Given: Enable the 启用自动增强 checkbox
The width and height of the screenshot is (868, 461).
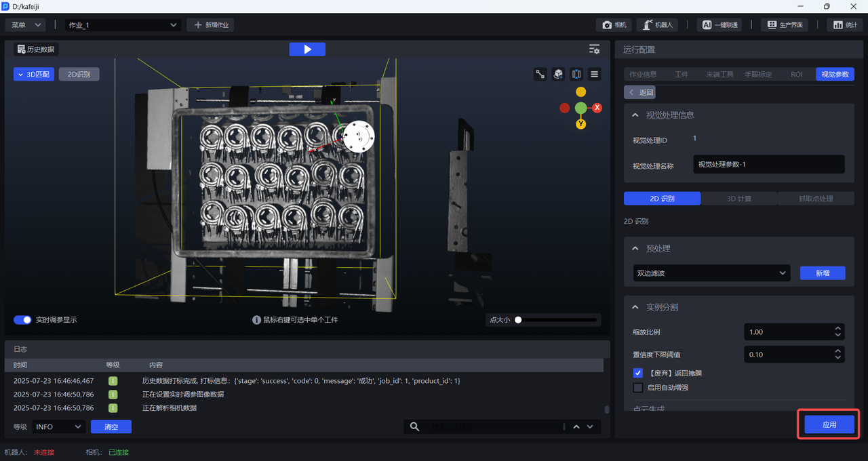Looking at the screenshot, I should tap(638, 388).
